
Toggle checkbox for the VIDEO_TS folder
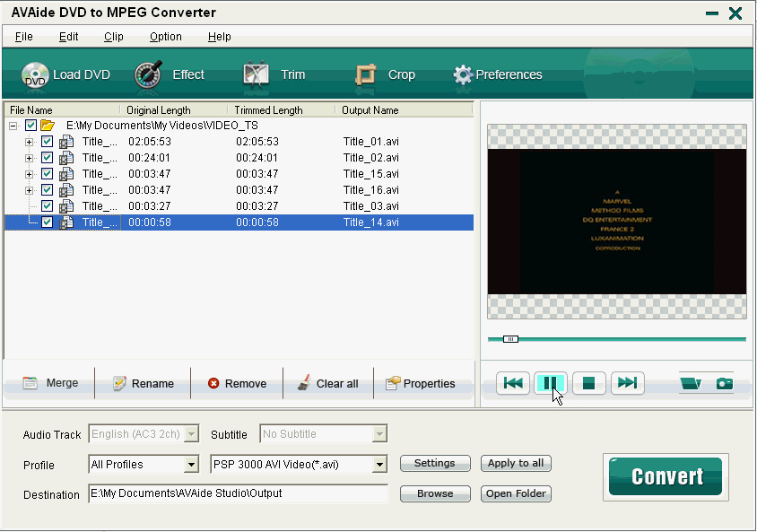point(31,126)
